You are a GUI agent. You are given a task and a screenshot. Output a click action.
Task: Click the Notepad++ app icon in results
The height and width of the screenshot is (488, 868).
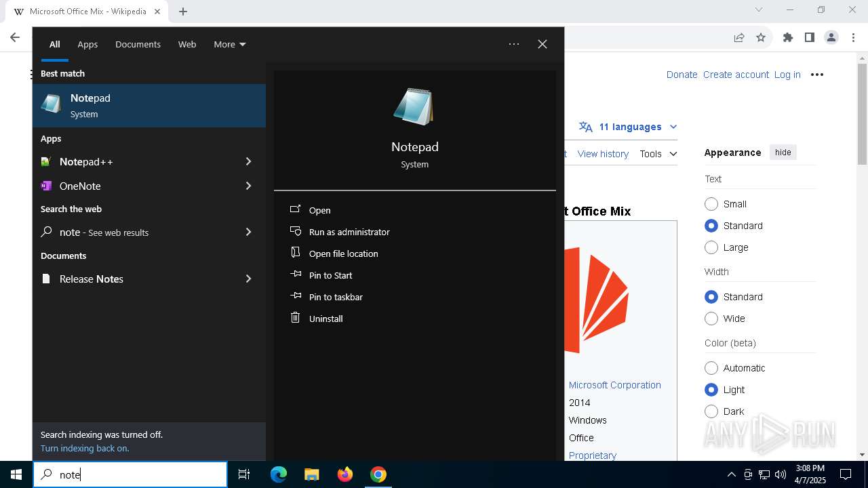[x=46, y=161]
